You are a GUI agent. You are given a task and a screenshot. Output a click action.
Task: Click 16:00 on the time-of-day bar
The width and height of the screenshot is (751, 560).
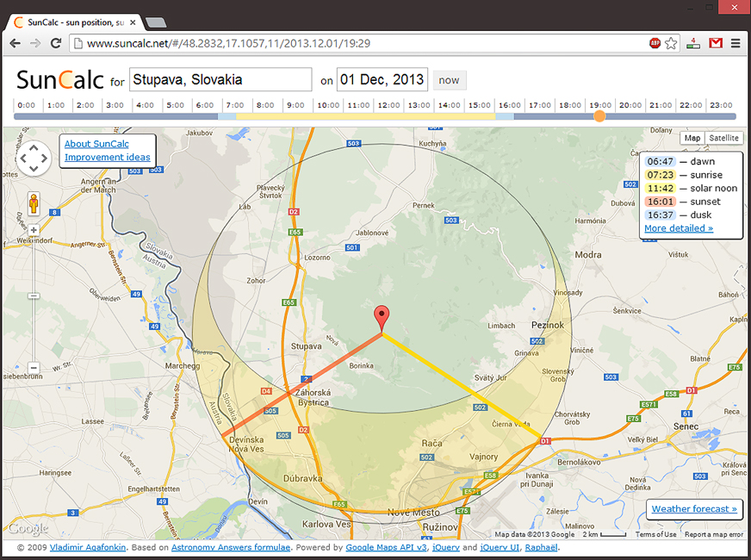click(509, 105)
